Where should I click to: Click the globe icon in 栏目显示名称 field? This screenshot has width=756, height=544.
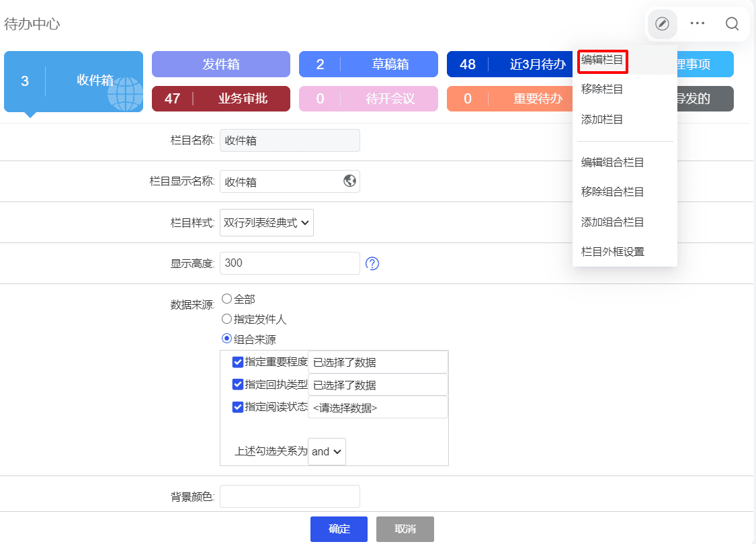349,181
